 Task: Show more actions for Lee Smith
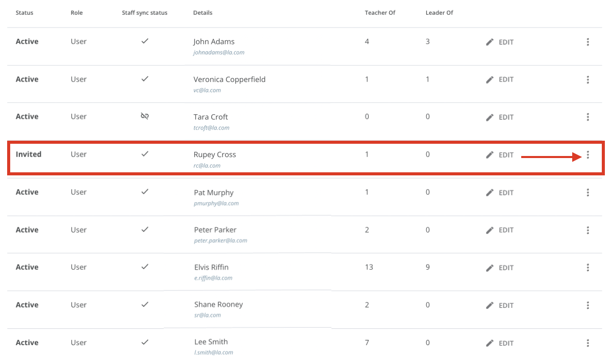pyautogui.click(x=588, y=343)
